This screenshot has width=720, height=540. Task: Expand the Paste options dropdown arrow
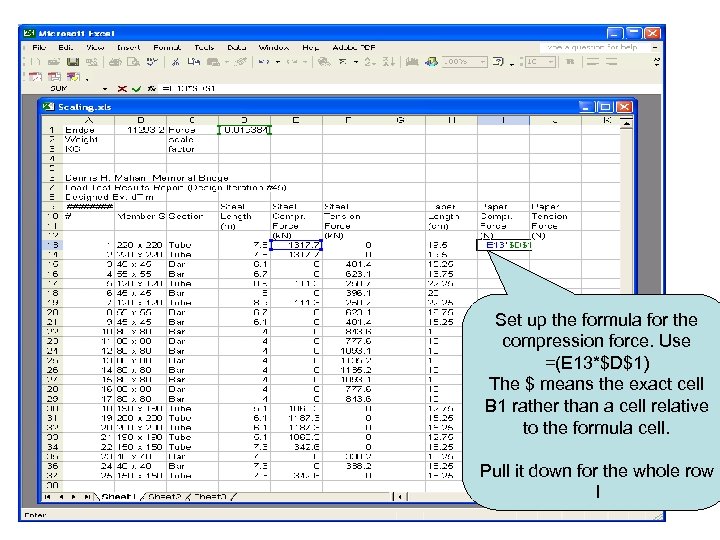226,62
